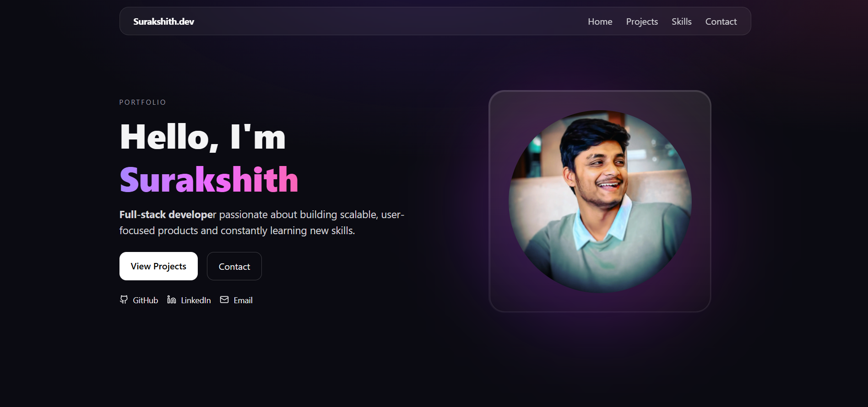Open the LinkedIn text link
868x407 pixels.
coord(196,300)
